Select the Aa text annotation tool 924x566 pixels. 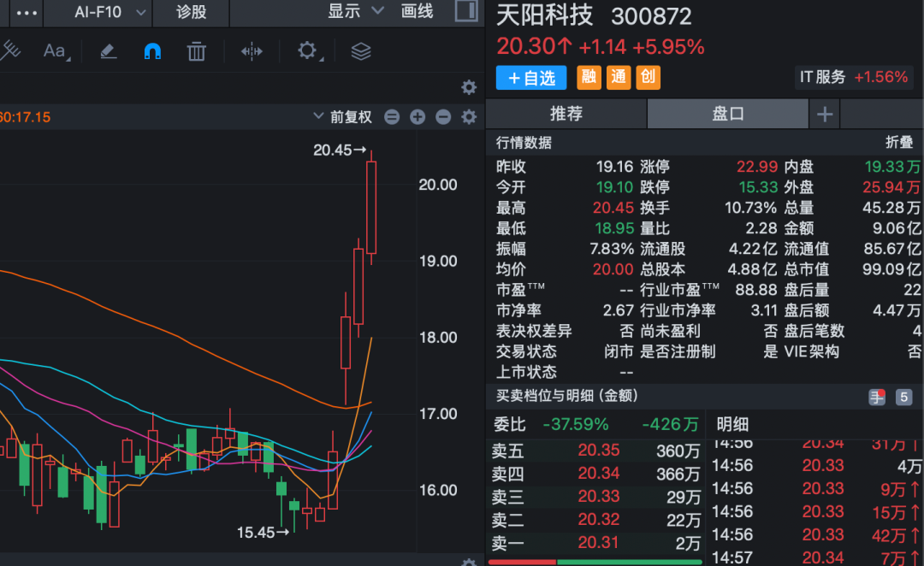coord(56,51)
